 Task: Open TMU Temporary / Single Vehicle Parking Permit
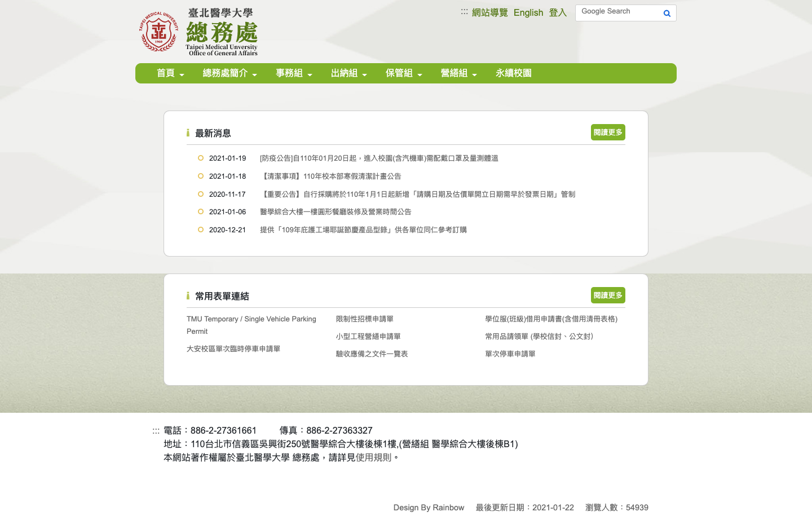point(251,319)
